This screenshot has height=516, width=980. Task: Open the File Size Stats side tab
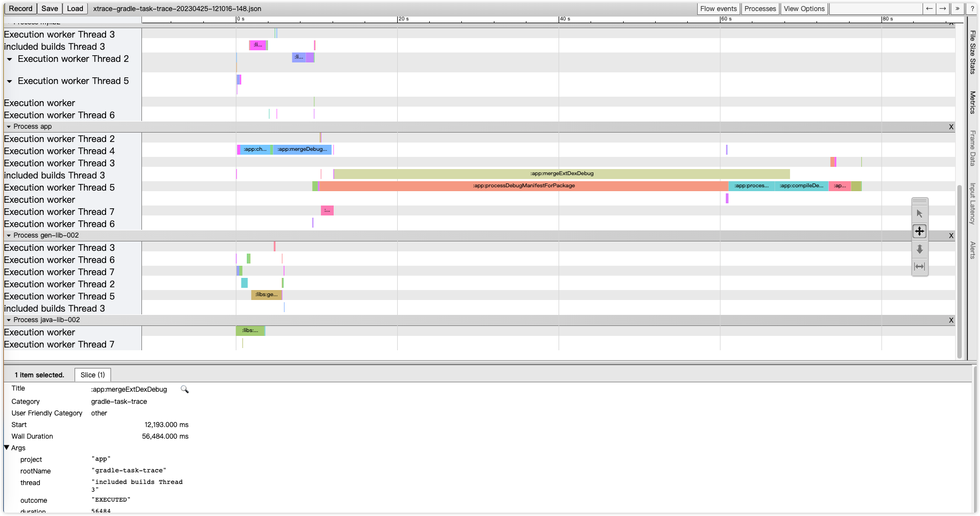click(972, 52)
